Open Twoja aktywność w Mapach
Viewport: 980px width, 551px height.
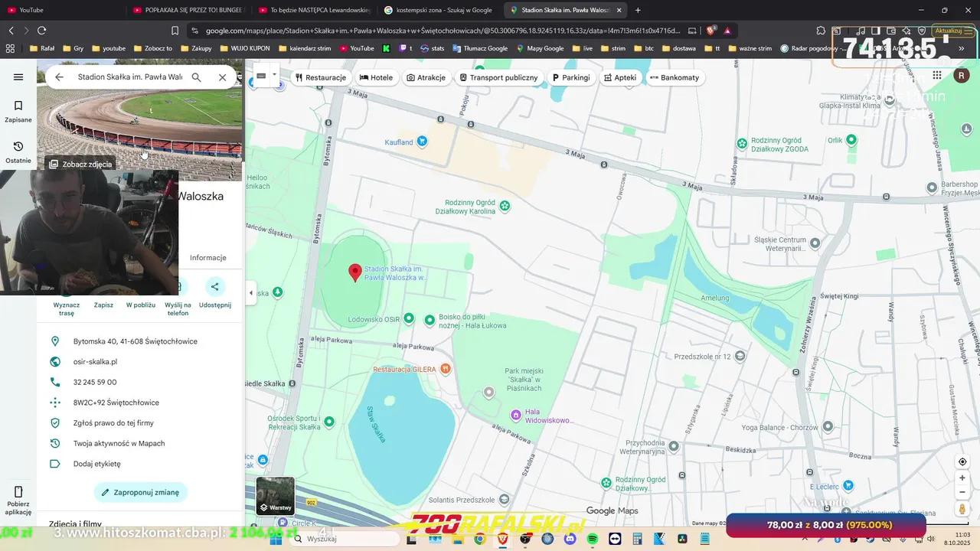(139, 443)
